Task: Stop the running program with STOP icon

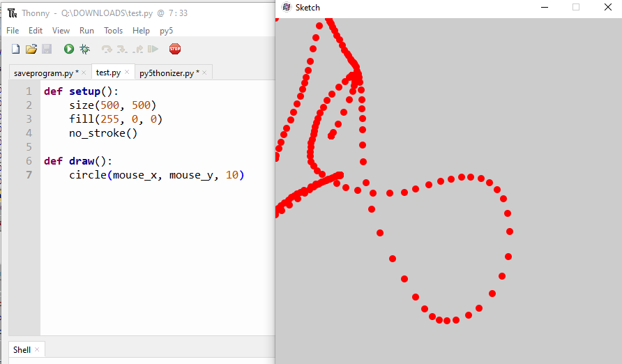Action: point(175,49)
